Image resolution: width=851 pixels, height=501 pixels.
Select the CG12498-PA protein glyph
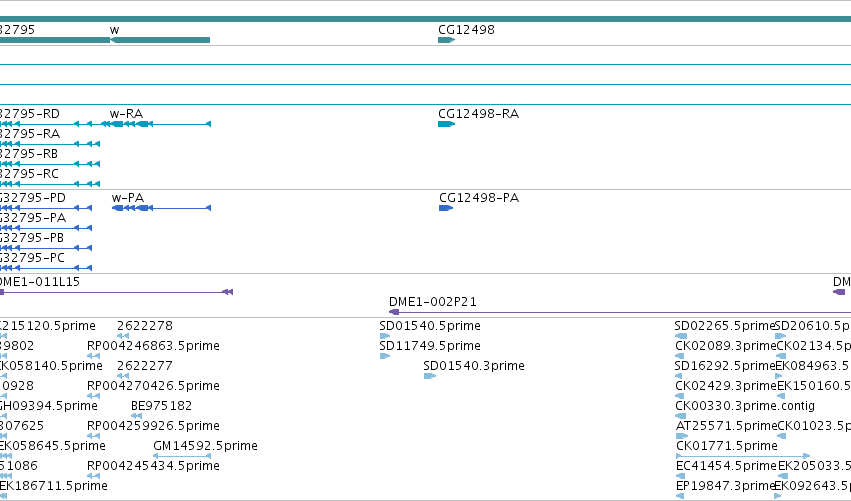pyautogui.click(x=446, y=208)
